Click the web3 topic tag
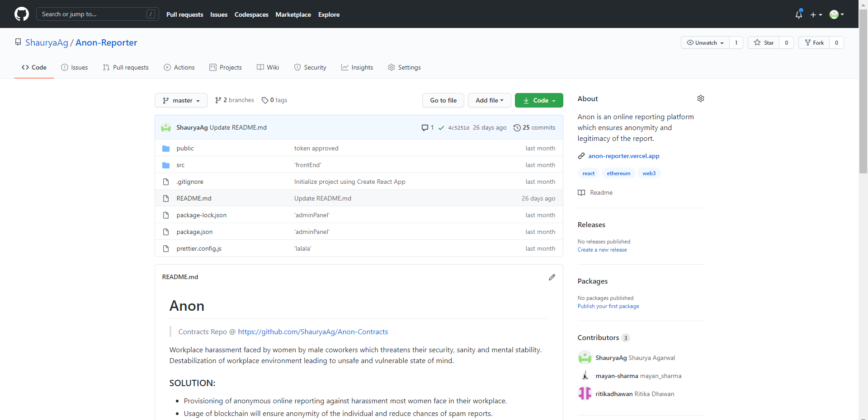This screenshot has width=868, height=420. coord(649,173)
